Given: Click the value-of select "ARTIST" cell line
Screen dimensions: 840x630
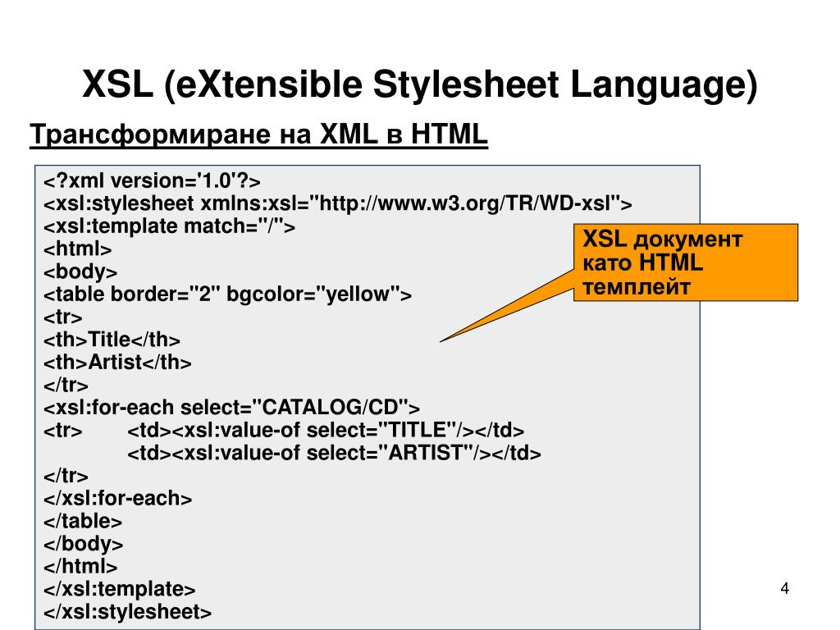Looking at the screenshot, I should [x=335, y=453].
